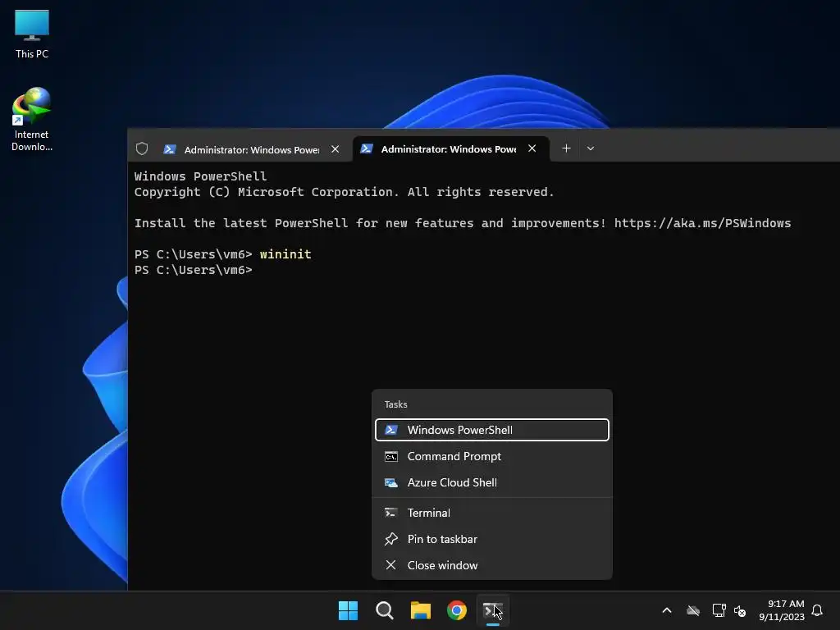Click the Copyright (C) Microsoft Corporation line
The image size is (840, 630).
[x=344, y=192]
